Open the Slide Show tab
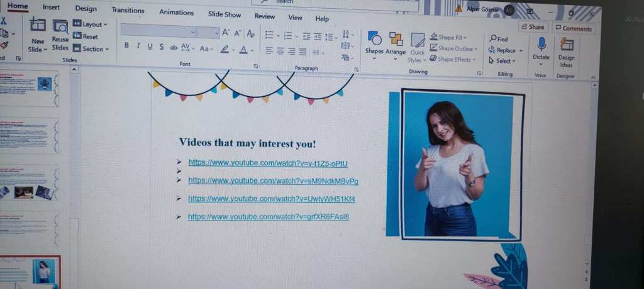644x289 pixels. tap(224, 14)
